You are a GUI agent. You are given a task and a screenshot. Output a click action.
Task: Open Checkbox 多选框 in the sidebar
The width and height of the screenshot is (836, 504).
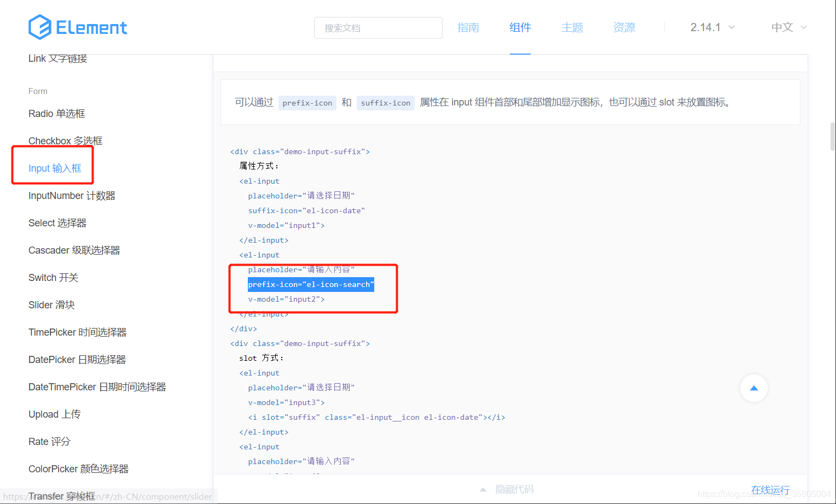(66, 141)
